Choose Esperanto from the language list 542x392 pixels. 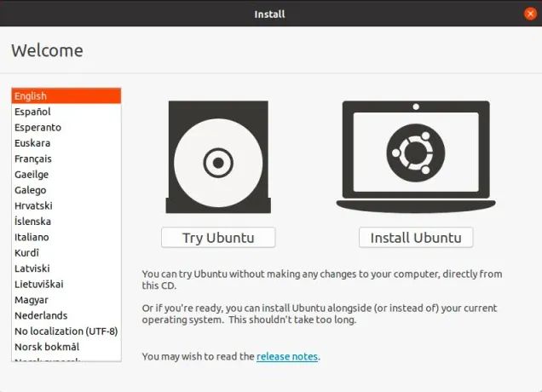point(66,127)
